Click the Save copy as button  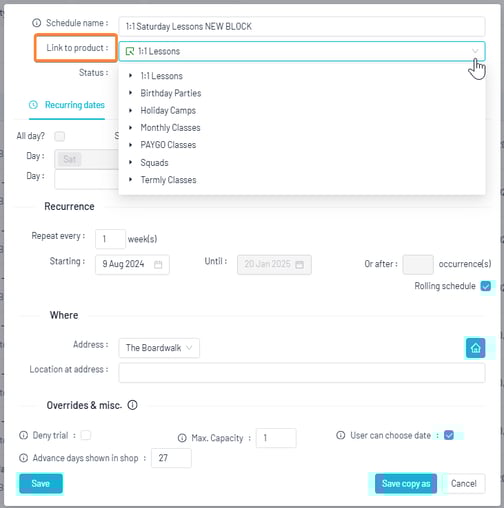coord(406,483)
